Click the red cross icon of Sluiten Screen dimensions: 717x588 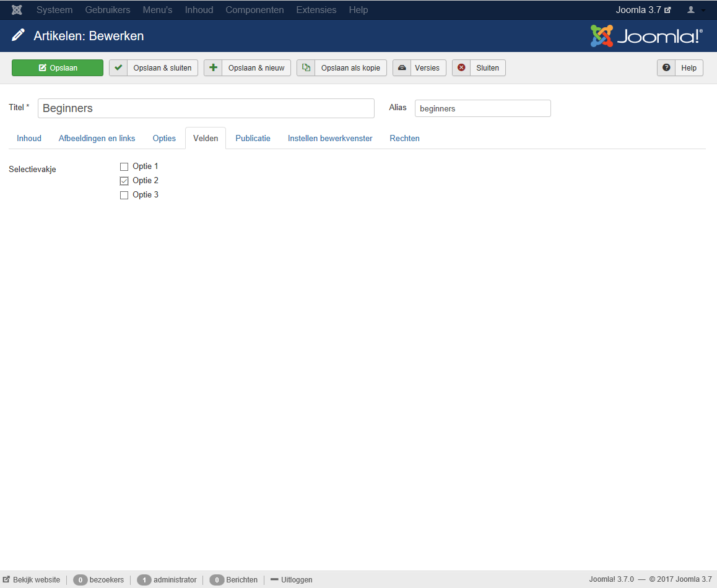(x=461, y=67)
